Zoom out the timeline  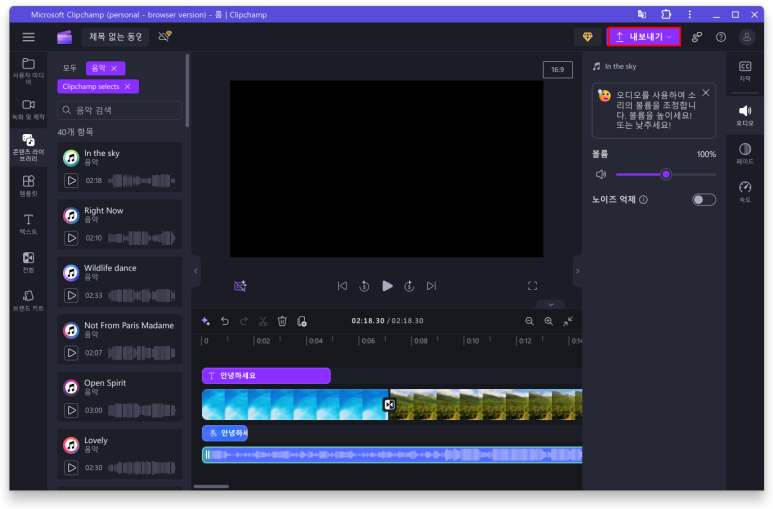(x=529, y=321)
